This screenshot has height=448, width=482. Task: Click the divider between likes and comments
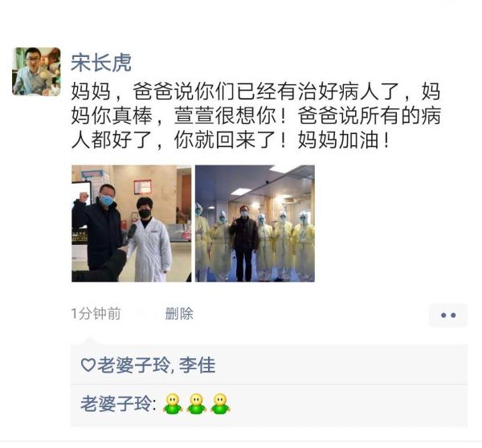[269, 384]
